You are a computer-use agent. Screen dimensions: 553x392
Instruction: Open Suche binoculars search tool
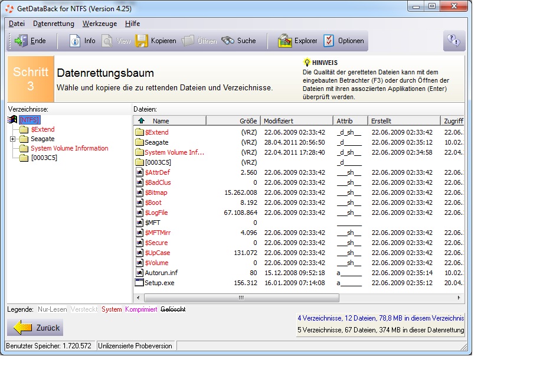(x=228, y=41)
